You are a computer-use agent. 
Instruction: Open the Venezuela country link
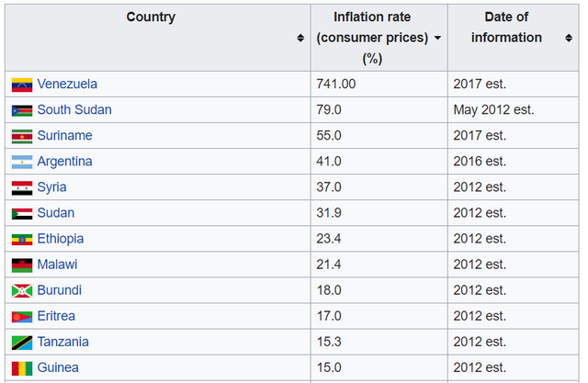[67, 84]
